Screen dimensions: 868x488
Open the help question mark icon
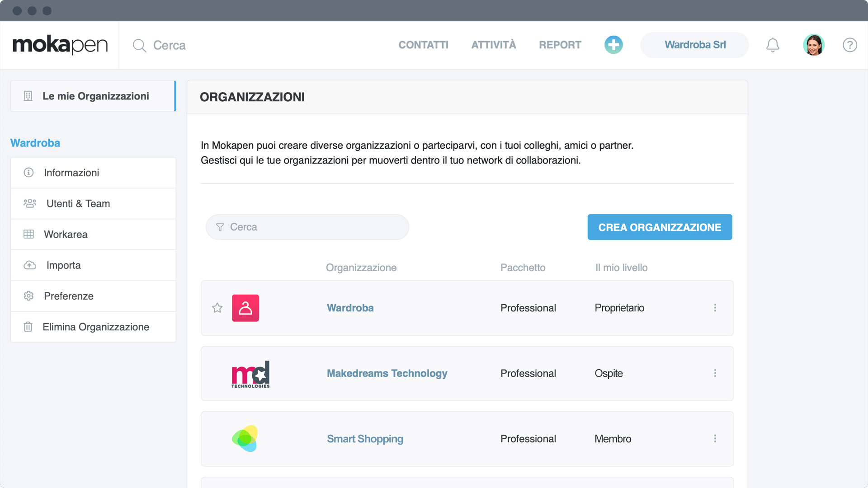point(849,45)
